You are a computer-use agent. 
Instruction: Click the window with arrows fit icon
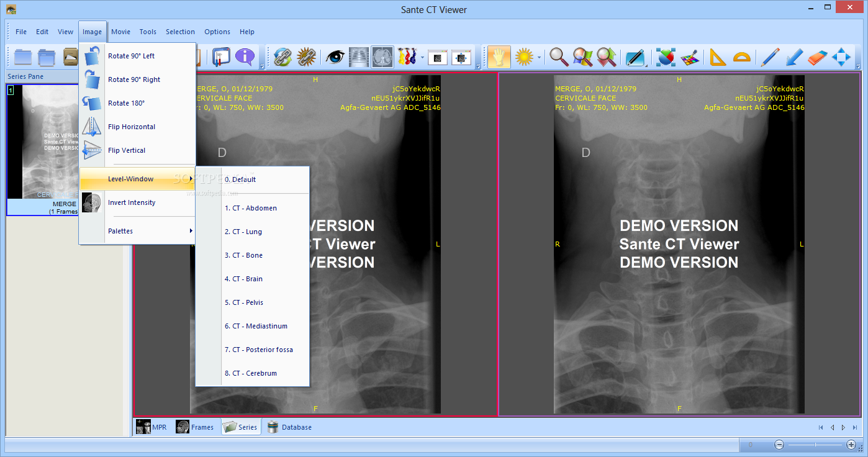[461, 57]
